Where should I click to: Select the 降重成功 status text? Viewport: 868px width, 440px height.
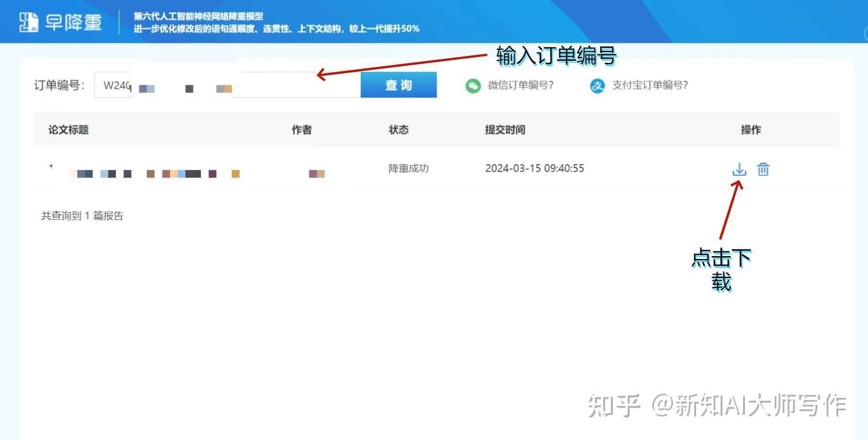pos(408,169)
